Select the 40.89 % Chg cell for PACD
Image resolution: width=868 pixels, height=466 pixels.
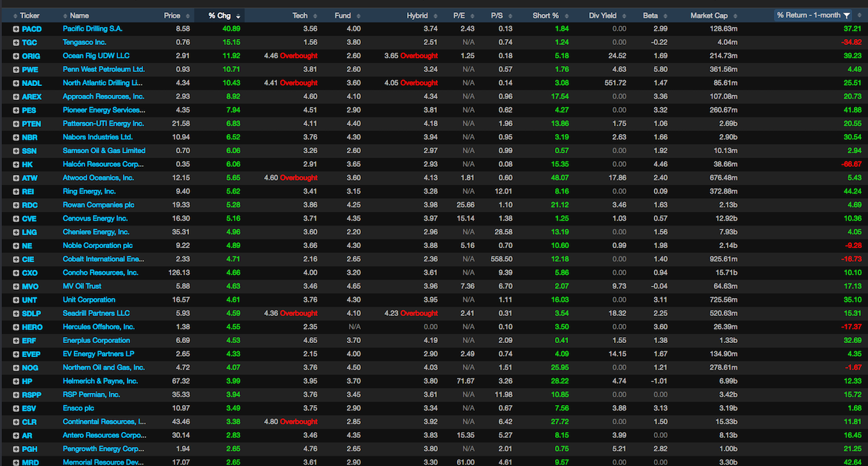pyautogui.click(x=231, y=29)
